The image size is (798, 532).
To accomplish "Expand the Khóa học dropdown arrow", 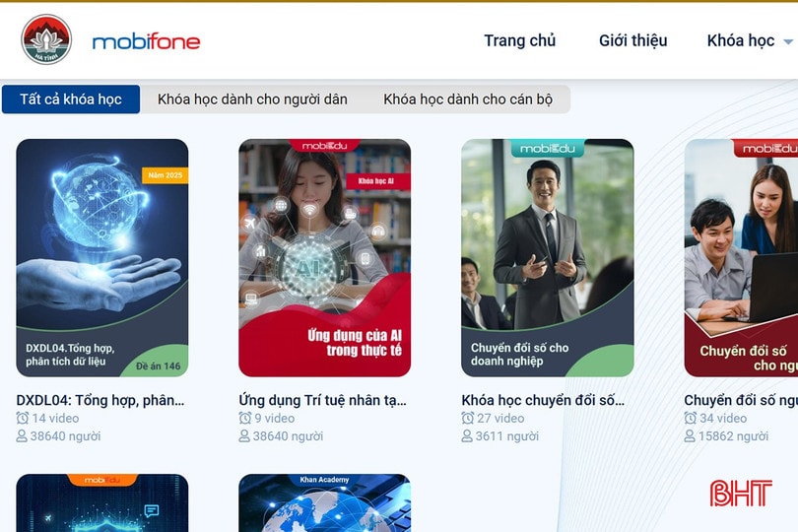I will click(788, 41).
